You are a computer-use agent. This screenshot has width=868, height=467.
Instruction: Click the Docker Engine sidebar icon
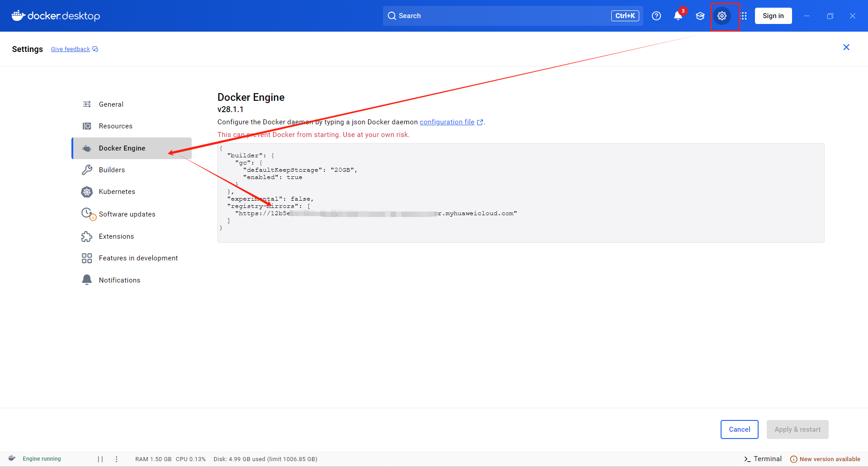point(87,148)
